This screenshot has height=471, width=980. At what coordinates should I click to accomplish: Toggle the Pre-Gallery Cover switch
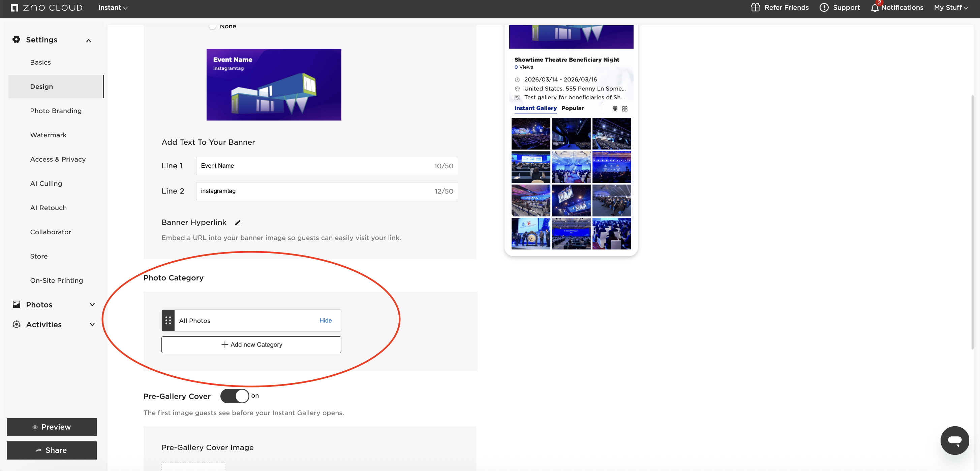[x=234, y=396]
